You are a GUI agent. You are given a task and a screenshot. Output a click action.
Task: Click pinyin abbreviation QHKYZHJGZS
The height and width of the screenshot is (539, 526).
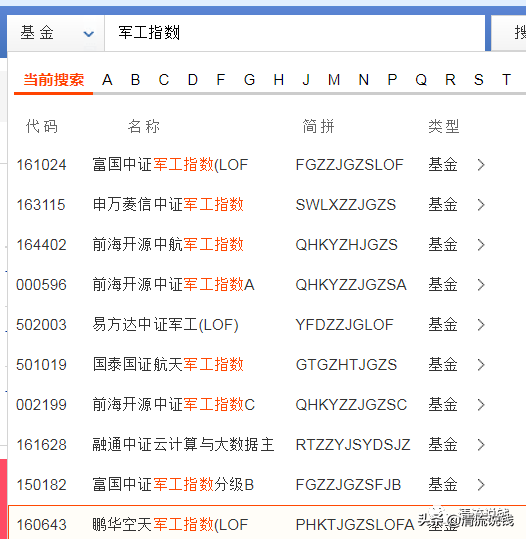(x=347, y=245)
